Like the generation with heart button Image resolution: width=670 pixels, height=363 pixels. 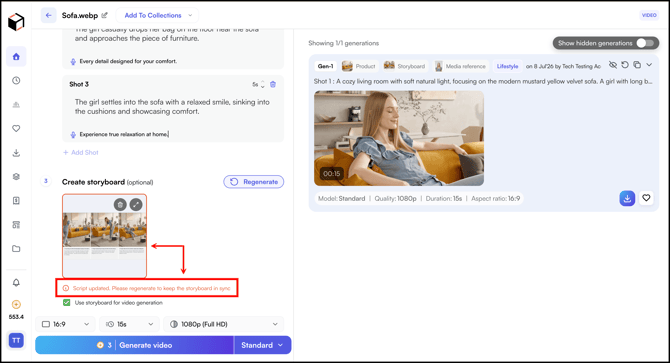tap(646, 198)
